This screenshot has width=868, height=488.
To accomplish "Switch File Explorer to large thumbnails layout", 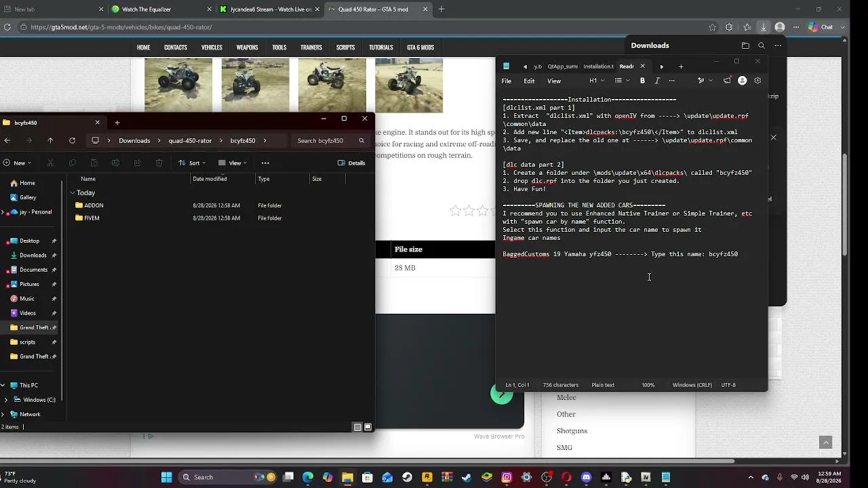I will pos(368,427).
